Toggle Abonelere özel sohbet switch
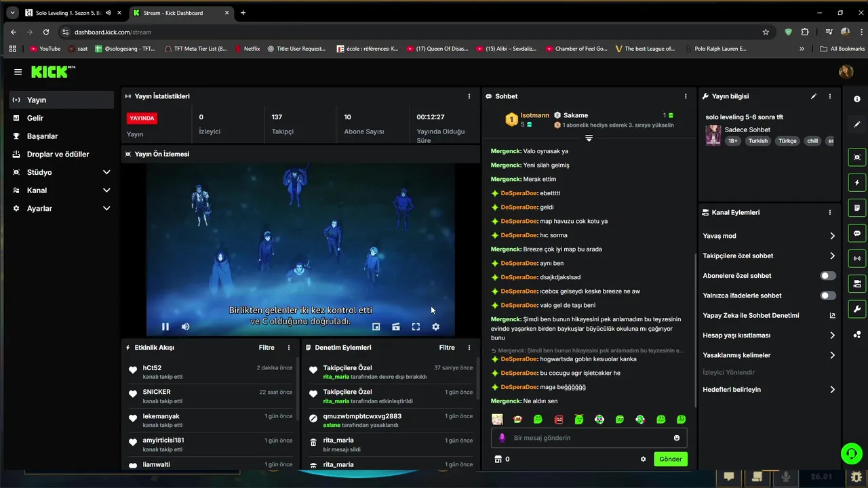The image size is (868, 488). tap(828, 276)
